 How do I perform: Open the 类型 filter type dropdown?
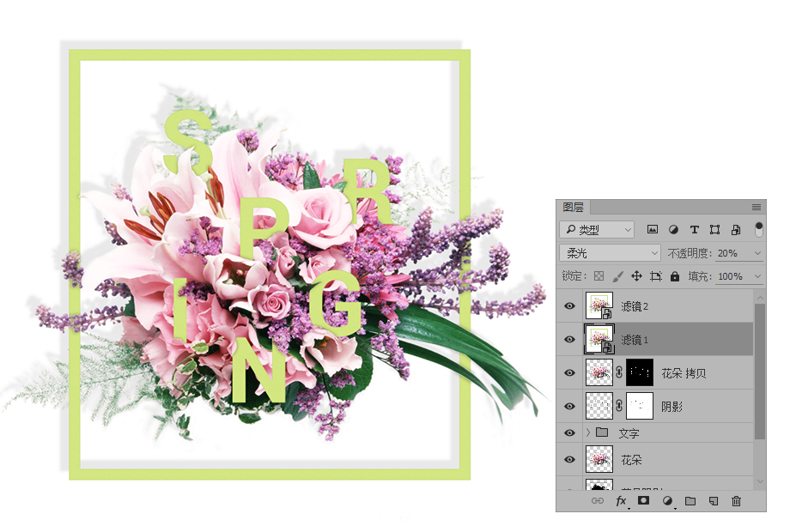click(x=597, y=230)
